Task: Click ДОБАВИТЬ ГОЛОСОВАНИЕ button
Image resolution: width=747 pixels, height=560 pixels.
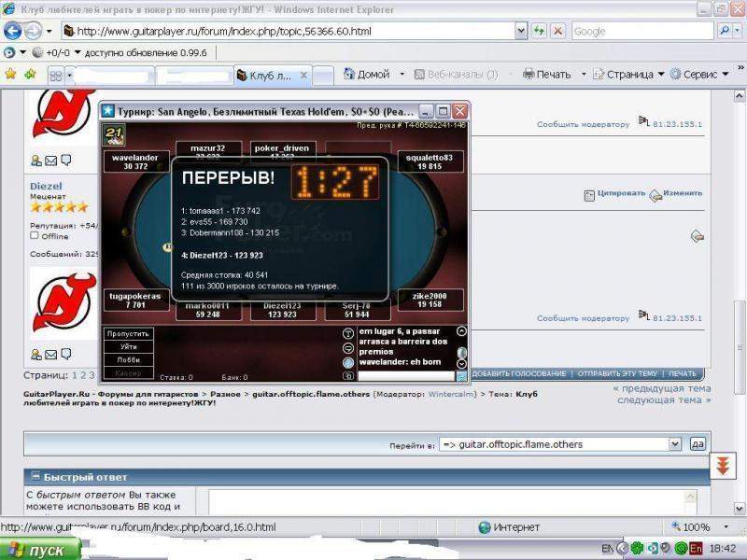Action: point(519,374)
